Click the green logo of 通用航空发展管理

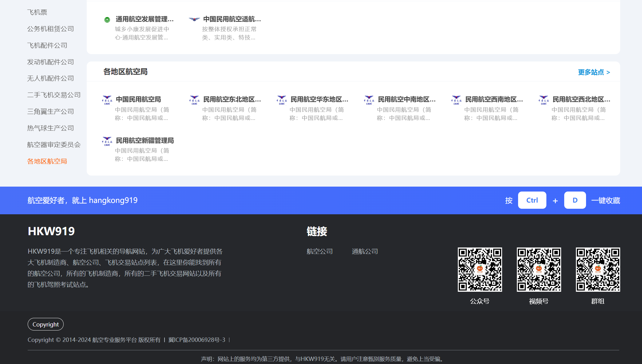[107, 20]
